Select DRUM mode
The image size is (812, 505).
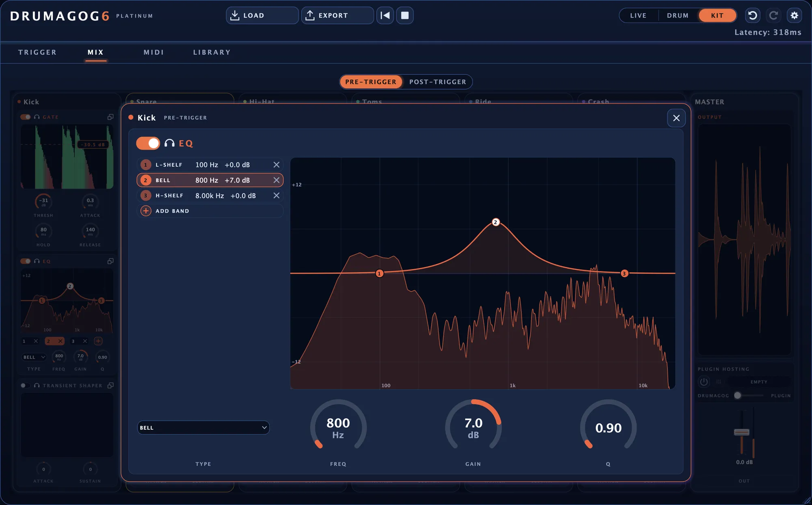678,15
